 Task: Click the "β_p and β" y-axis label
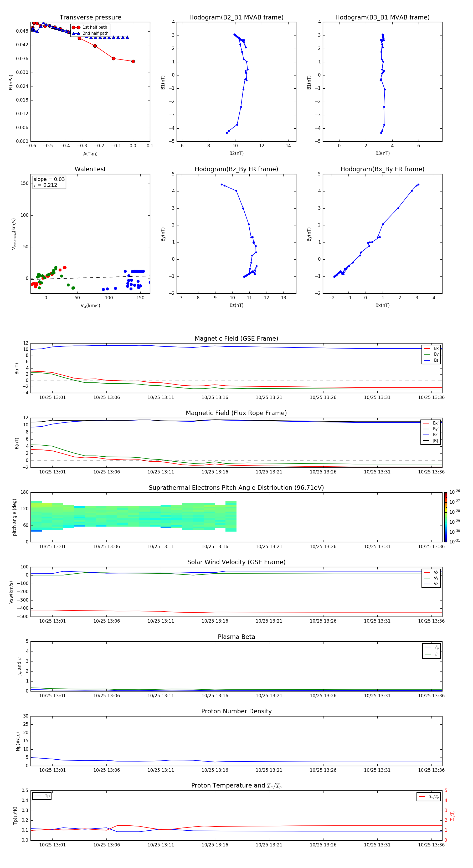click(19, 666)
